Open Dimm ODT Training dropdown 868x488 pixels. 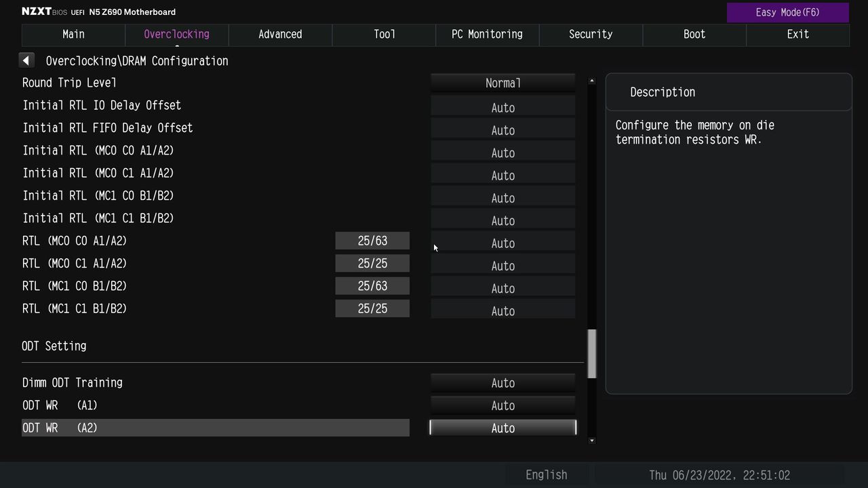(503, 383)
